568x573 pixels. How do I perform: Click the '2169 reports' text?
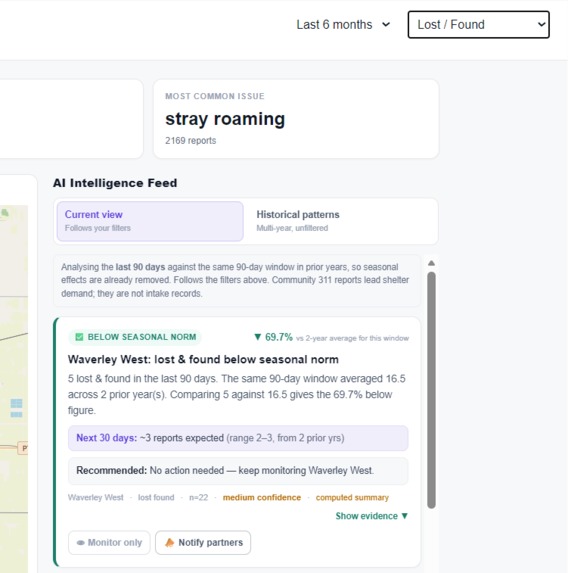pos(190,141)
